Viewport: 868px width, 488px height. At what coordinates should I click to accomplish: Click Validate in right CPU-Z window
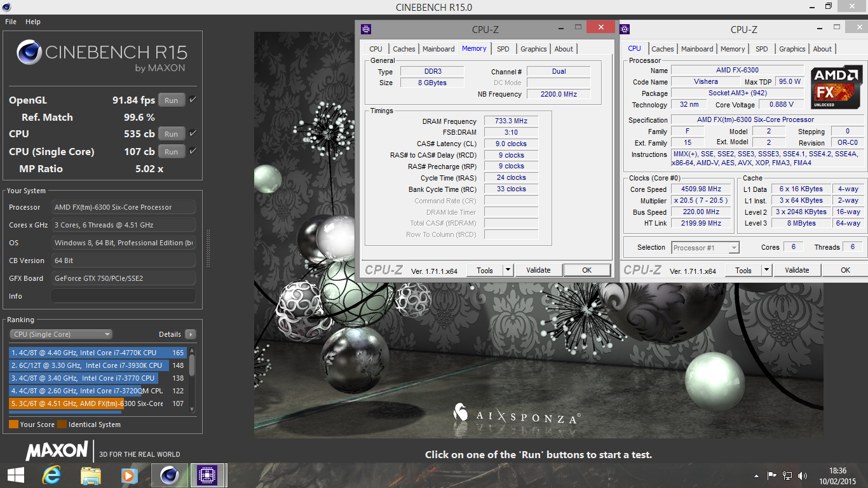pyautogui.click(x=797, y=270)
